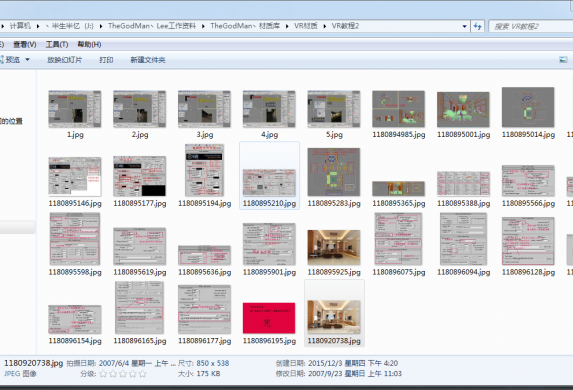Select the 1.jpg thumbnail
The height and width of the screenshot is (390, 573).
[75, 109]
